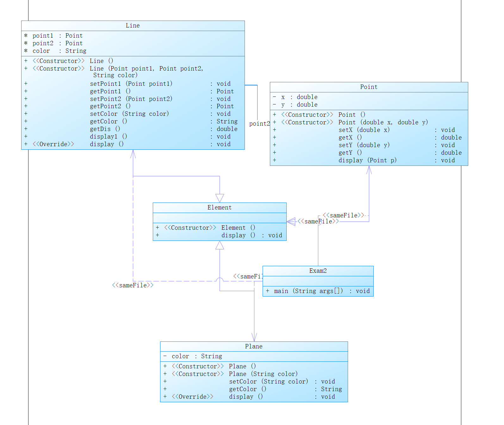Click the getPoint2 () operation in Line
Screen dimensions: 504x425
(x=110, y=106)
